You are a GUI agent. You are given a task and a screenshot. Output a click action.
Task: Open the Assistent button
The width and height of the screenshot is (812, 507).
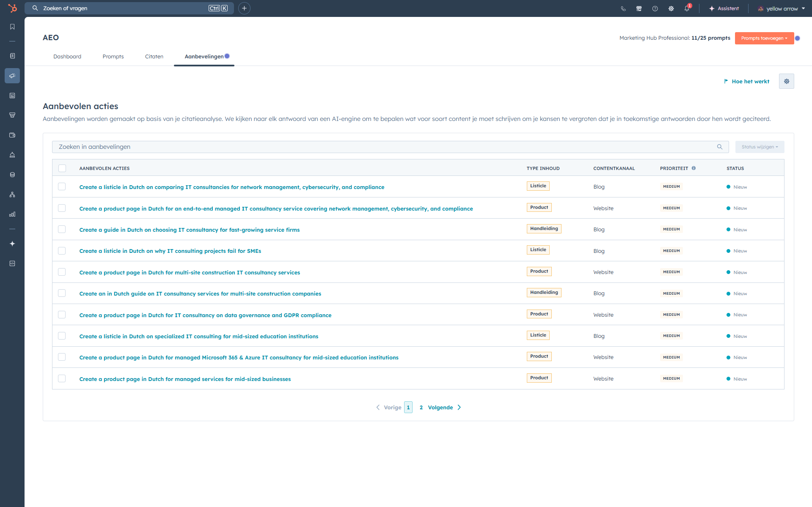pos(724,8)
